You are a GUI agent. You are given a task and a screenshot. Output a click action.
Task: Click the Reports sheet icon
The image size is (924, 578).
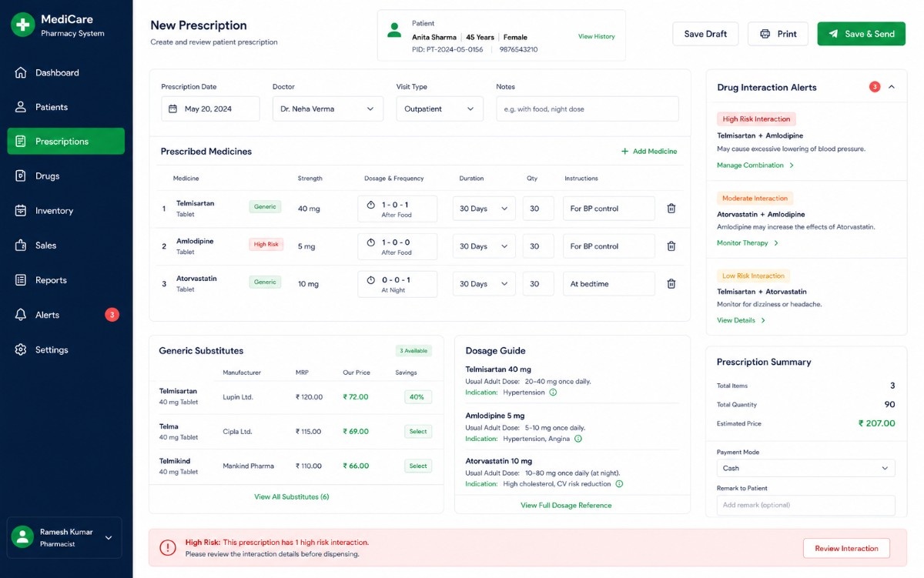coord(21,280)
